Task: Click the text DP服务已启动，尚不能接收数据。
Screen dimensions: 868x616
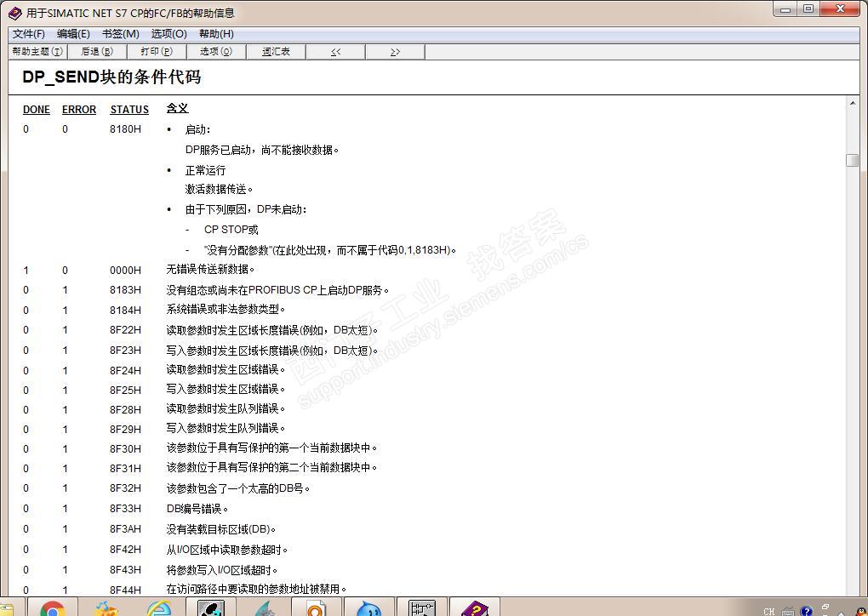Action: point(262,150)
